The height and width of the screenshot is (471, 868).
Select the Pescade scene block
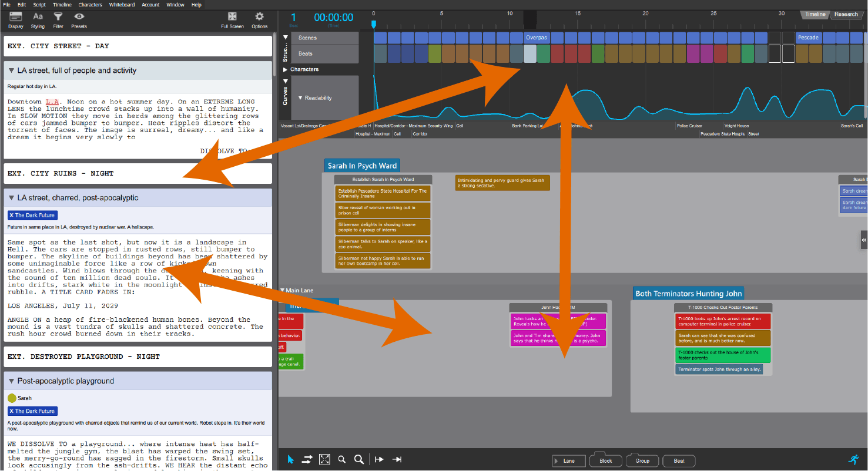click(808, 38)
